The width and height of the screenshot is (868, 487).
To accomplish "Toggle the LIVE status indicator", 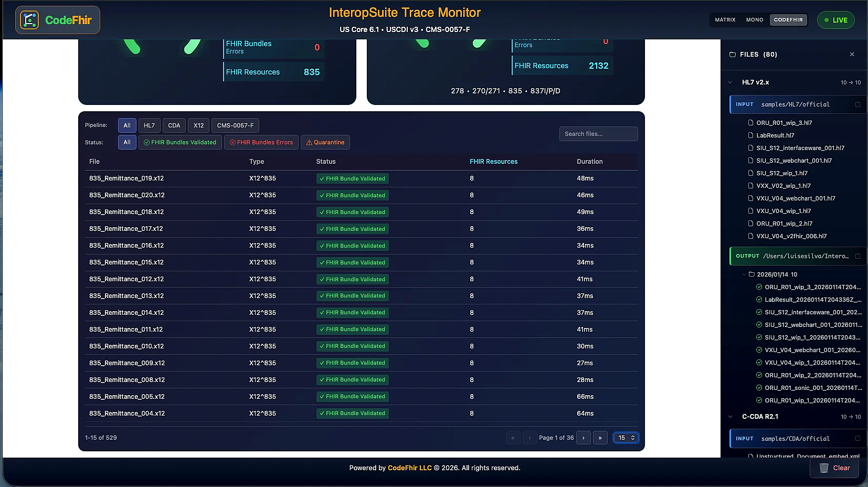I will tap(835, 19).
